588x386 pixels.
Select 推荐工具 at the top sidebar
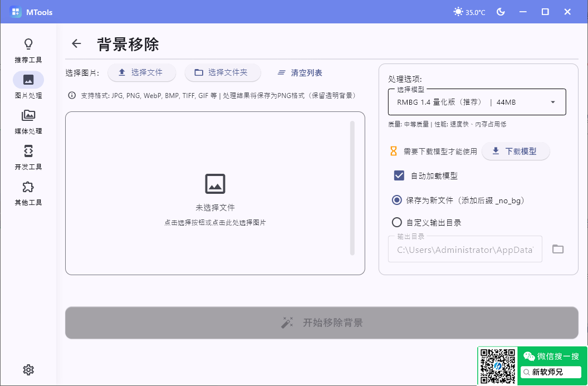click(x=28, y=50)
